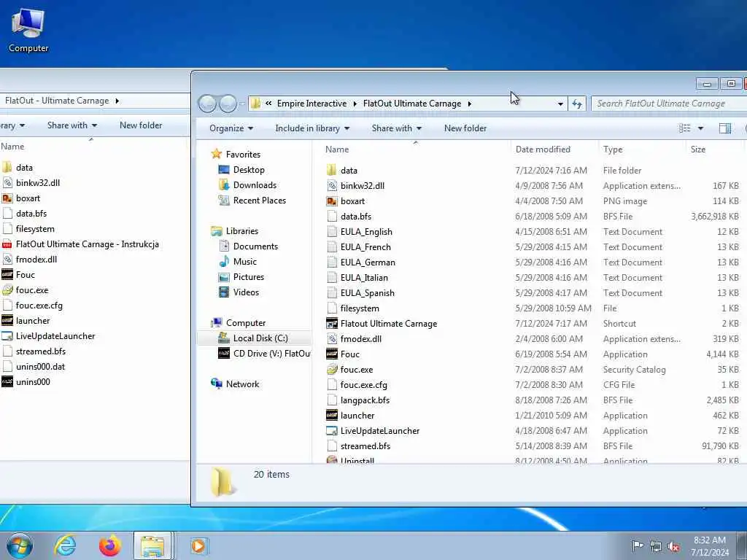The height and width of the screenshot is (560, 747).
Task: Sort by the Name column header
Action: [337, 149]
